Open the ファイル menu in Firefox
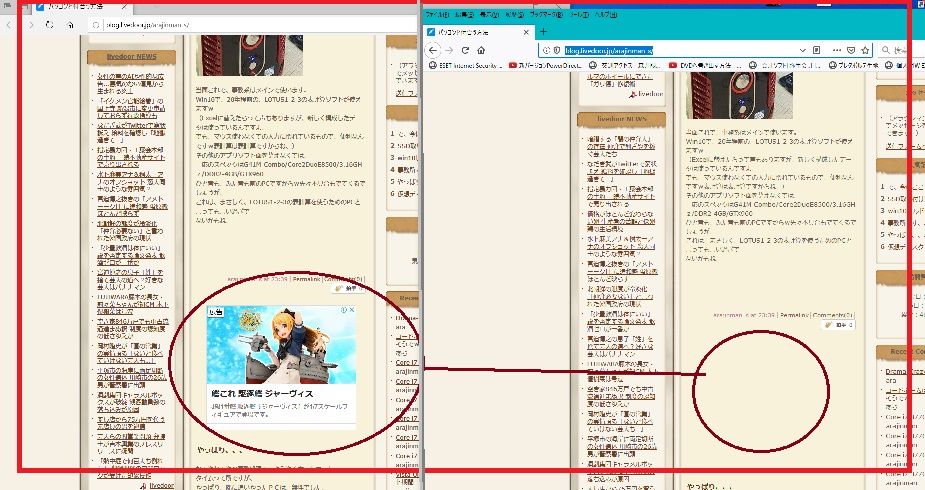The image size is (925, 490). click(437, 14)
